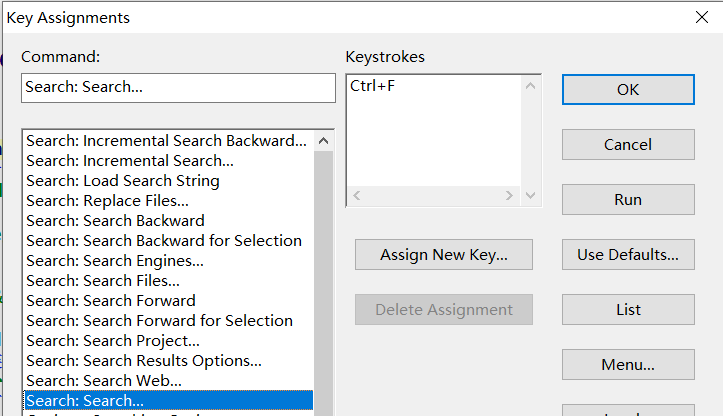Click the Run button
Screen dimensions: 723x416
tap(628, 200)
